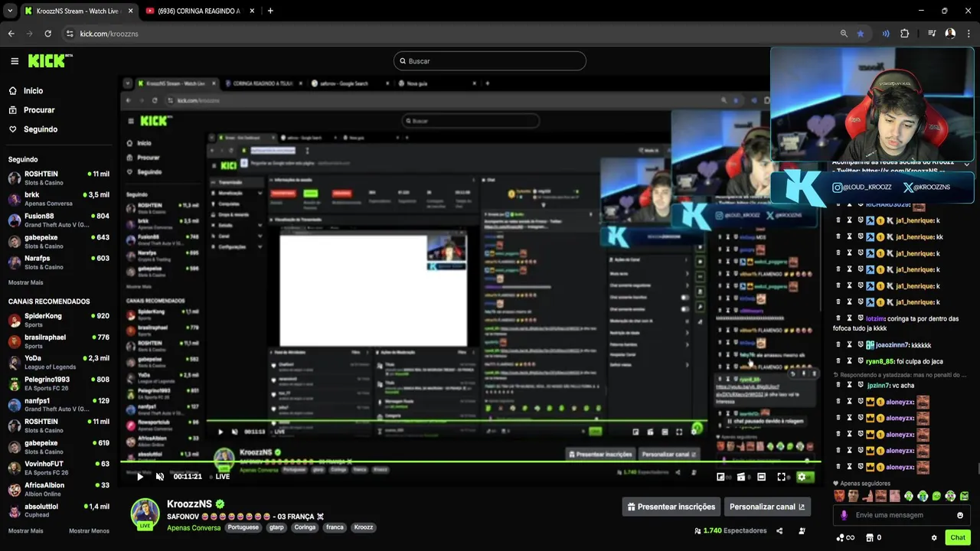980x551 pixels.
Task: Open player quality settings gear
Action: [x=802, y=477]
